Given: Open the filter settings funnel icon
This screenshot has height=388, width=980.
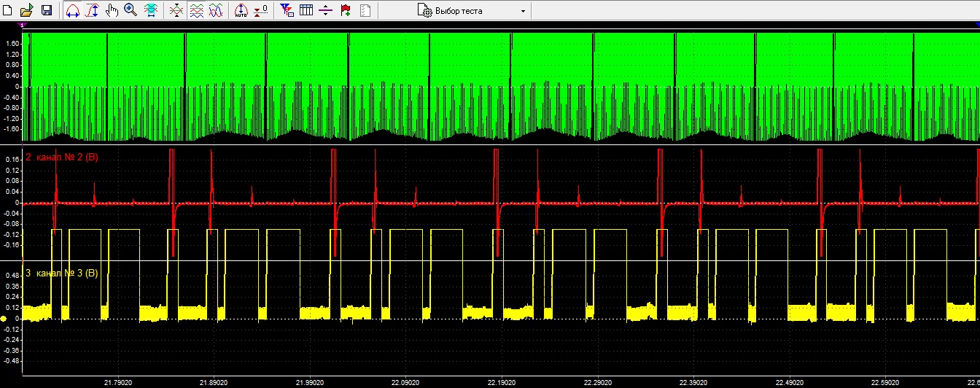Looking at the screenshot, I should (x=287, y=10).
